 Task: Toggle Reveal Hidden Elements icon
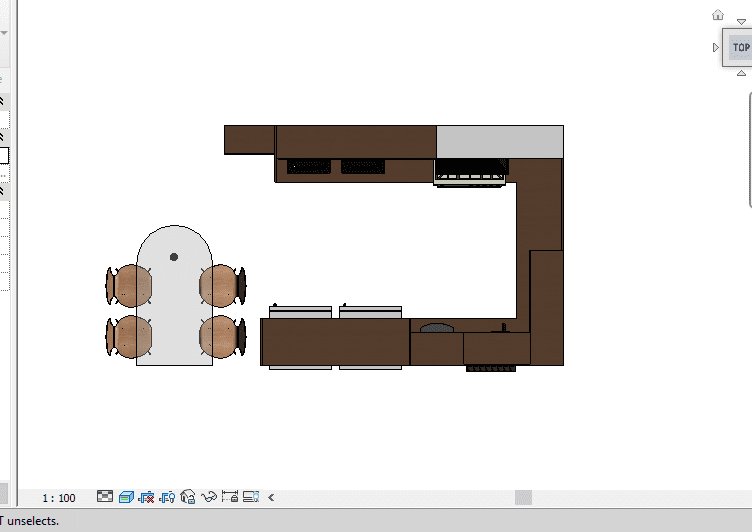pyautogui.click(x=230, y=497)
